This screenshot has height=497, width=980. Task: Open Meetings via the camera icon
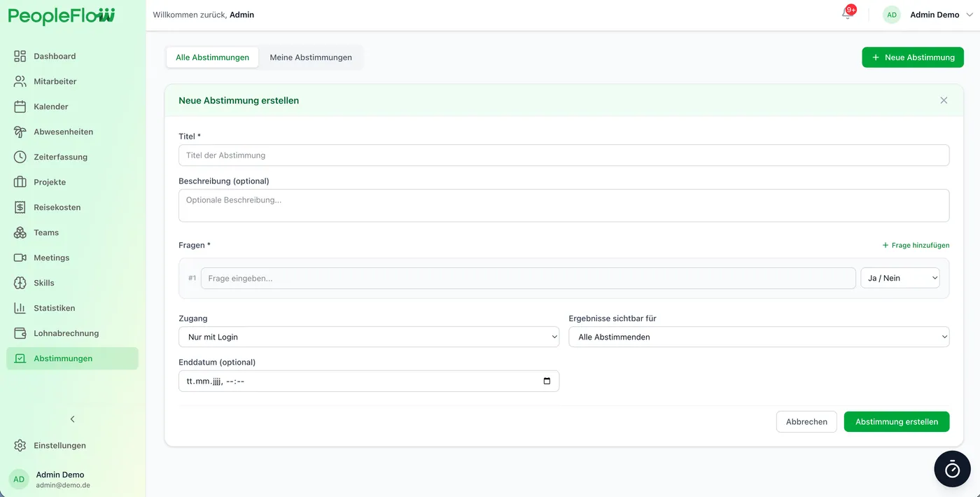tap(20, 258)
